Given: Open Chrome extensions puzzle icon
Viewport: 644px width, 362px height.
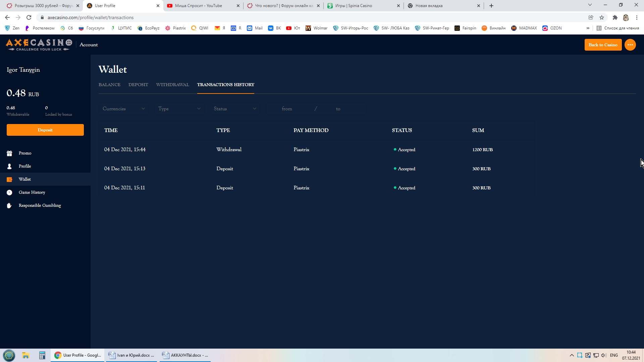Looking at the screenshot, I should point(615,17).
